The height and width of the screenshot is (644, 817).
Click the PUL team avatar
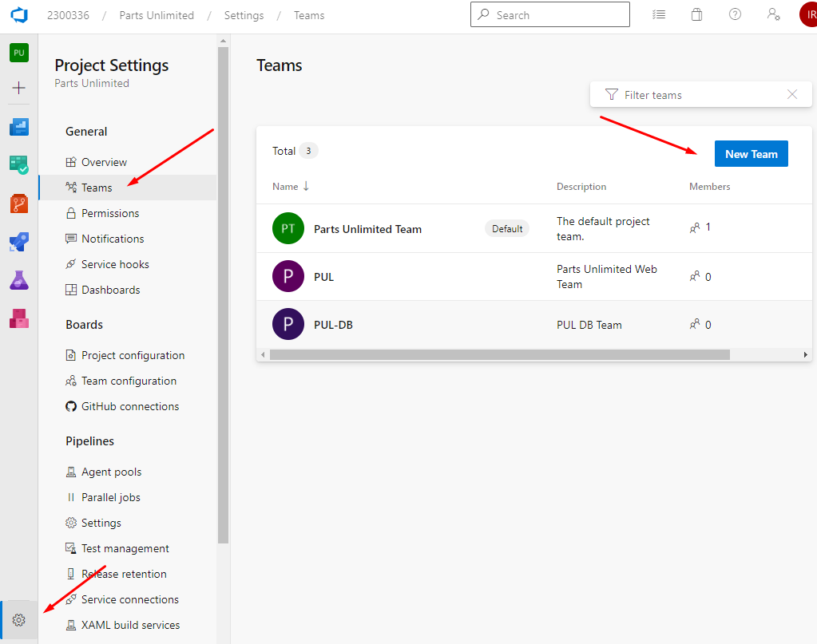click(x=288, y=276)
